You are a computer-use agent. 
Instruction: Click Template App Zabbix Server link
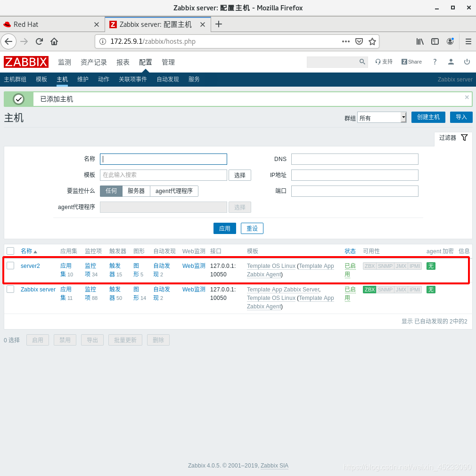click(283, 290)
